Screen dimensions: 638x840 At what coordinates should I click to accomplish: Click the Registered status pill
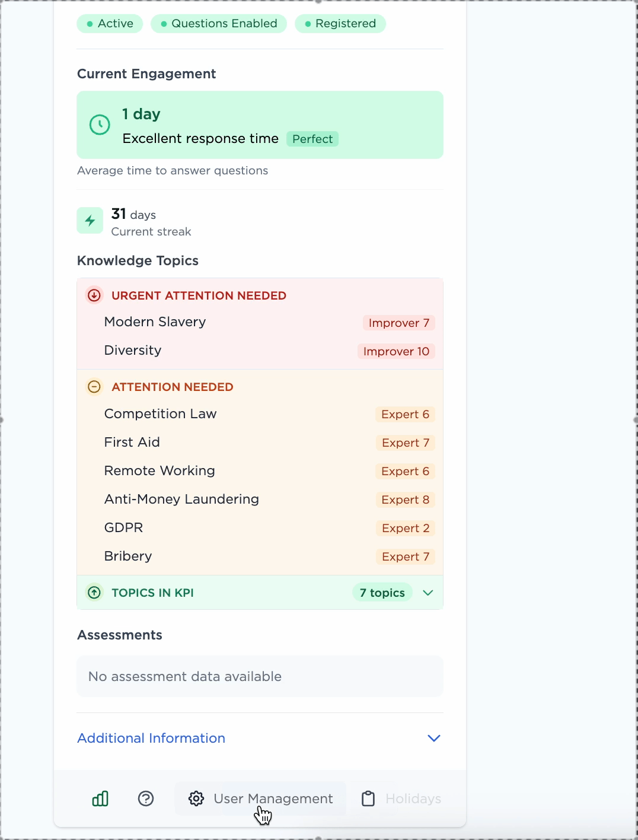pos(340,24)
